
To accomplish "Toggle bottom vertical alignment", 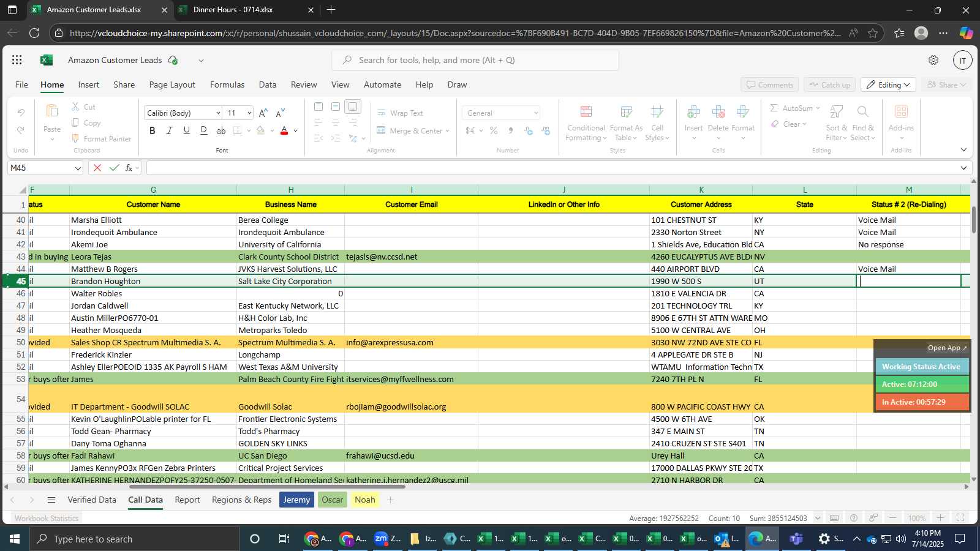I will 353,107.
